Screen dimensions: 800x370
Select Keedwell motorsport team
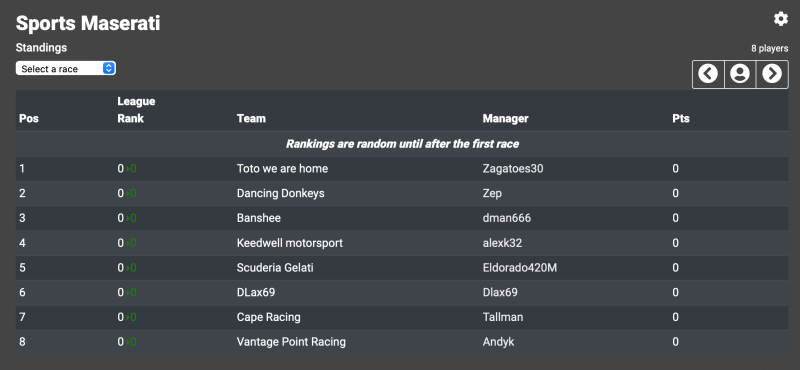(290, 243)
